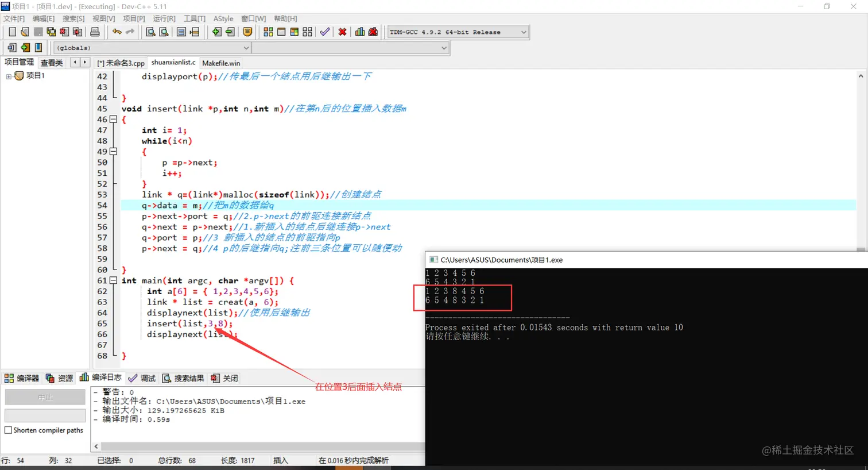Image resolution: width=868 pixels, height=470 pixels.
Task: Open Find with the magnifier icon
Action: coord(150,32)
